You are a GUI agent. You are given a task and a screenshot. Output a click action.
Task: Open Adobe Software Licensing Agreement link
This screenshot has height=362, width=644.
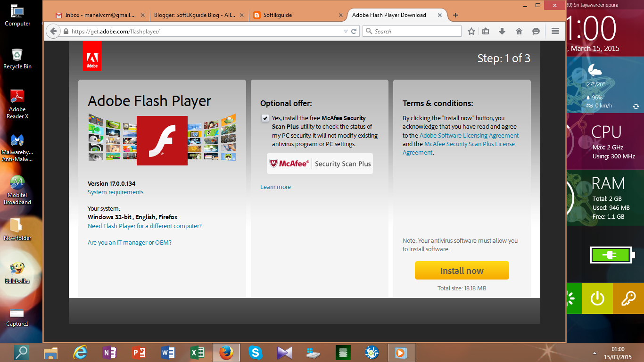click(469, 136)
